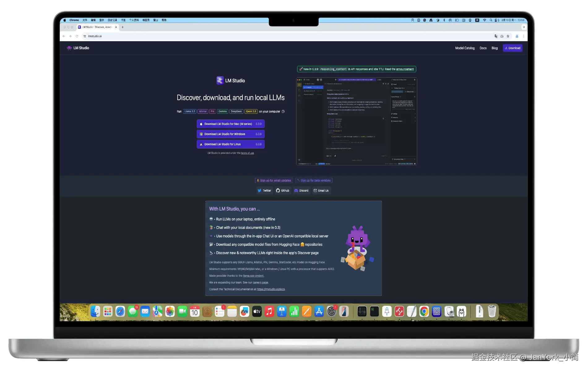Select the 'Llama 3.2' model tag
The image size is (588, 371).
tap(190, 112)
